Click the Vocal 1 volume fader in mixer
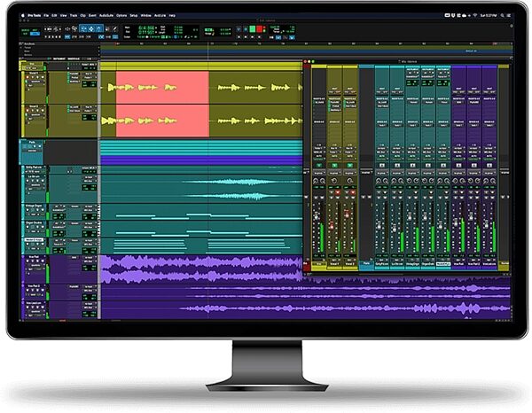 click(x=332, y=226)
